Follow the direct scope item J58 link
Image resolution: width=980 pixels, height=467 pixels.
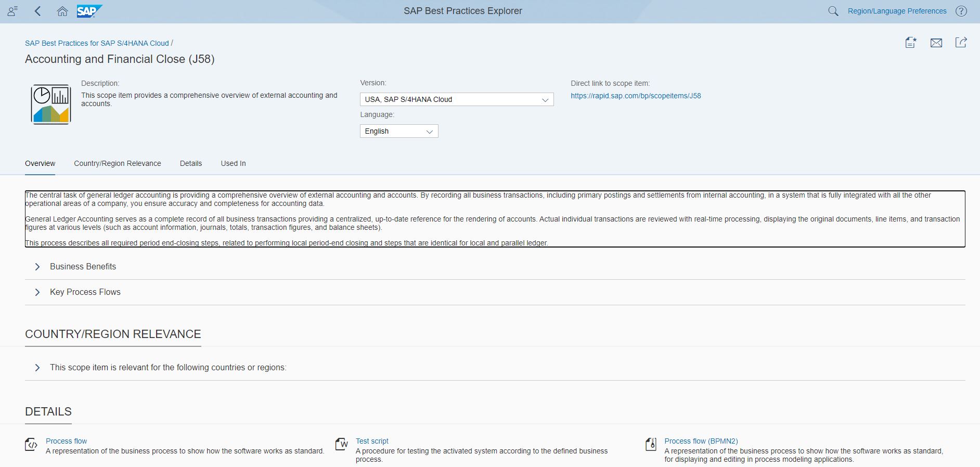pos(636,96)
